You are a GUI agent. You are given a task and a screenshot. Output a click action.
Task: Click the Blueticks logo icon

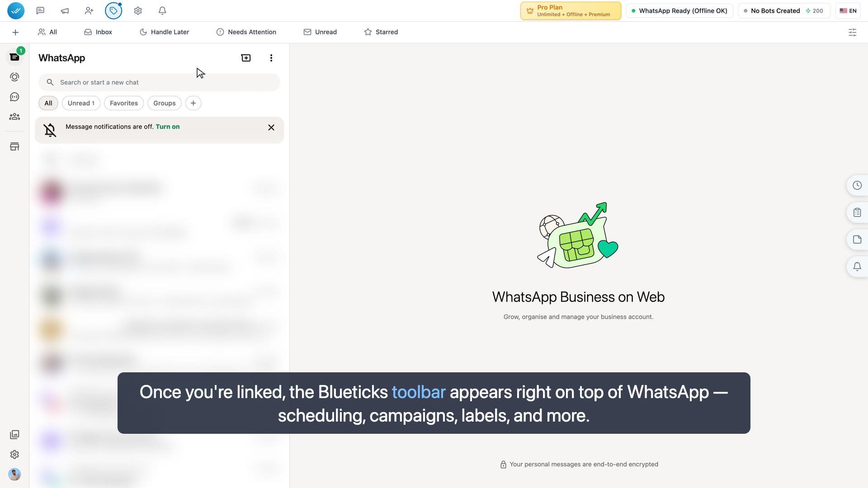[x=16, y=10]
